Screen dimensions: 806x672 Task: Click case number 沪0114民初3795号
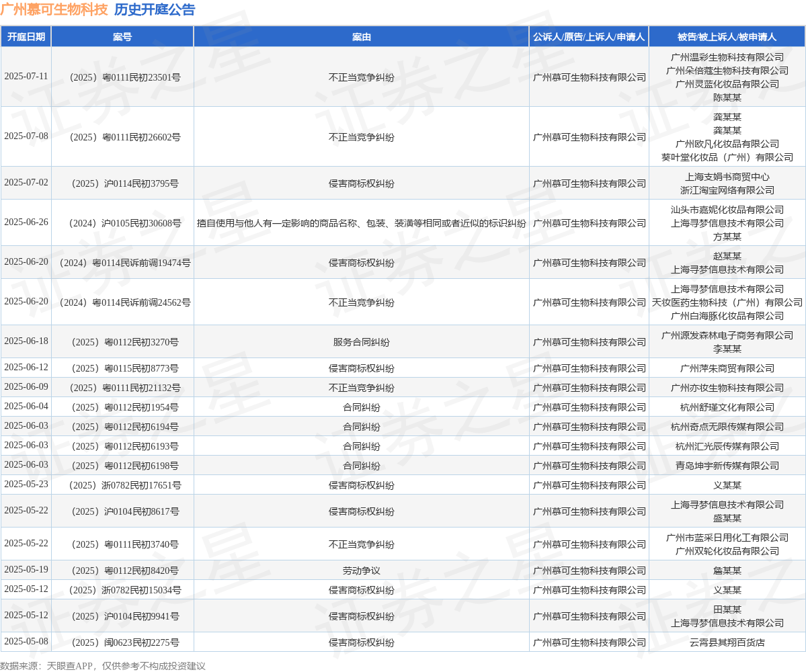coord(125,183)
